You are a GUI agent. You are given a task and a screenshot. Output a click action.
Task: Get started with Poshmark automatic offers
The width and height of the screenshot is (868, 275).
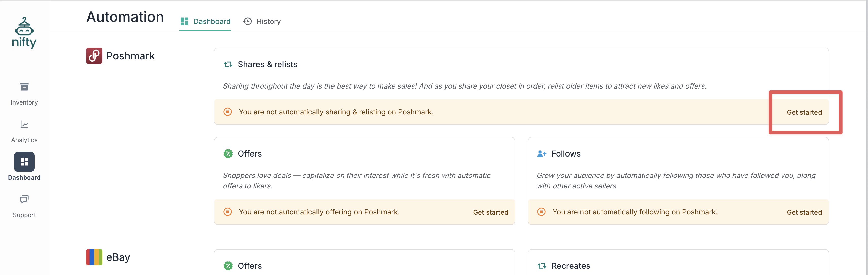(x=490, y=212)
